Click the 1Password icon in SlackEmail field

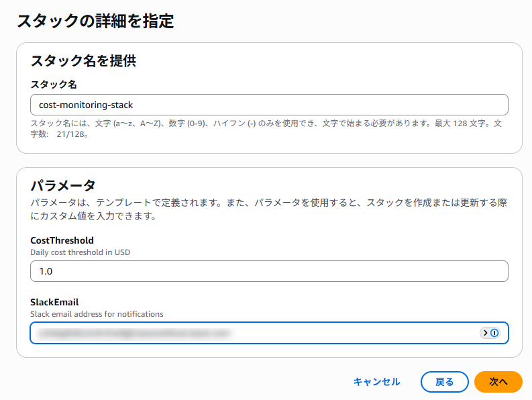495,333
